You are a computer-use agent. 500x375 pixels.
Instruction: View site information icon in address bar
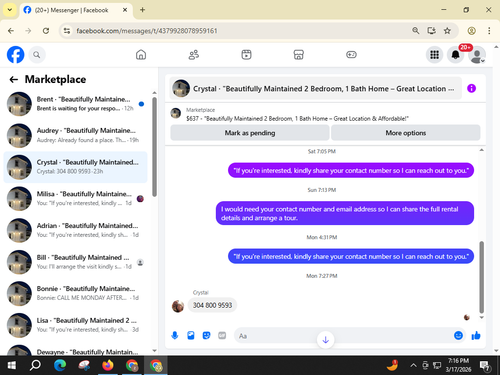tap(67, 31)
